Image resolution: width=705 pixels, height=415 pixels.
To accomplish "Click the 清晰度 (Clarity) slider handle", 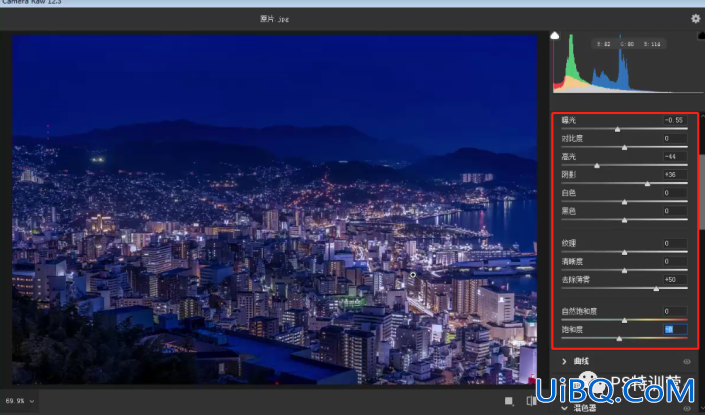I will pyautogui.click(x=625, y=270).
